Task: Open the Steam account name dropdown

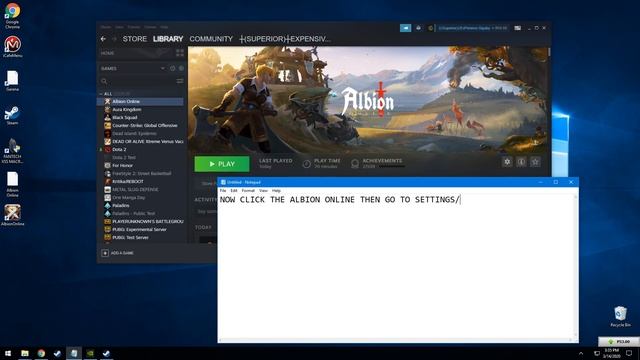Action: [x=473, y=28]
